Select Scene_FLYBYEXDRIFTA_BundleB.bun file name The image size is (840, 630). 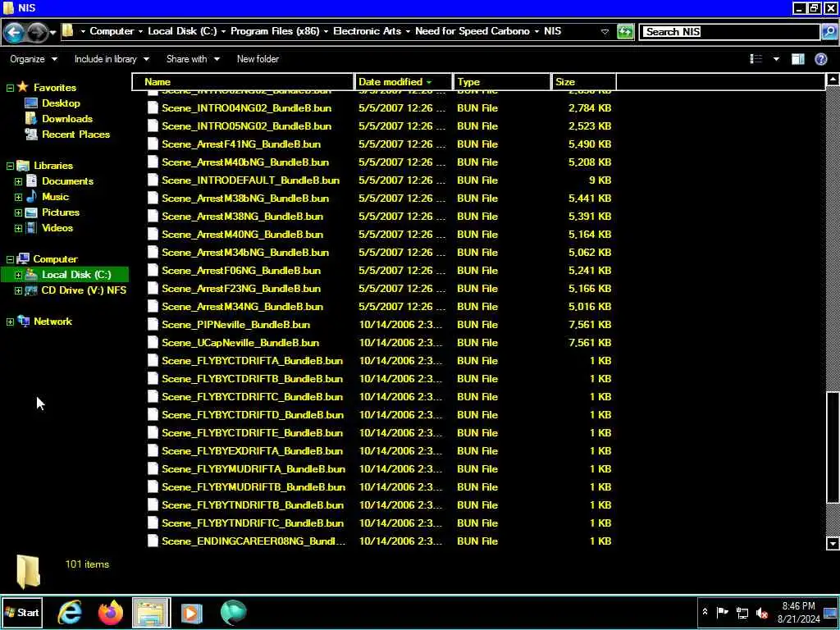(x=253, y=451)
